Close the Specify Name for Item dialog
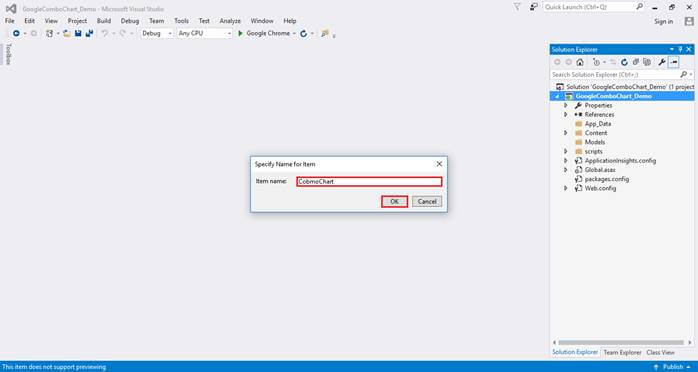This screenshot has height=372, width=698. tap(439, 164)
